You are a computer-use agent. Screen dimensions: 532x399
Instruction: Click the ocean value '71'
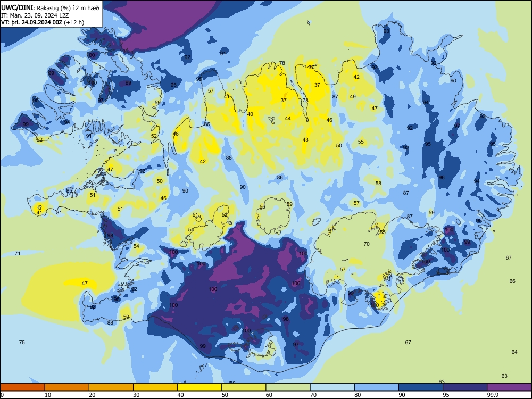tap(18, 253)
